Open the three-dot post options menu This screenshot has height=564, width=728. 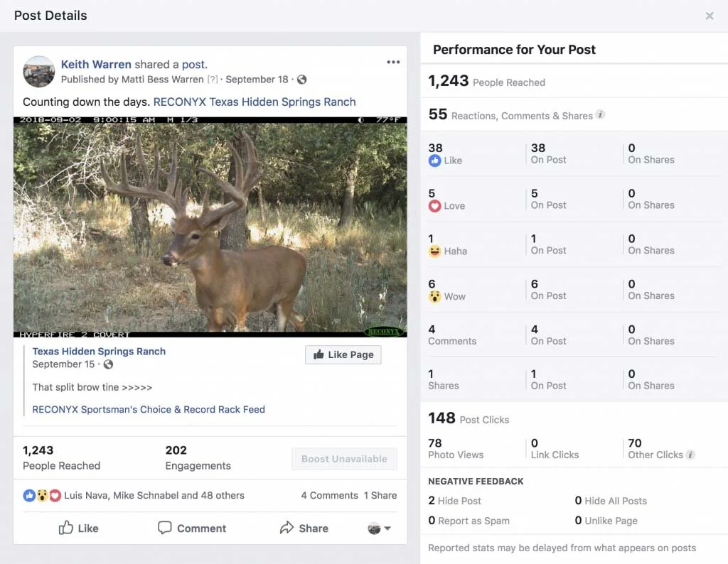tap(393, 62)
